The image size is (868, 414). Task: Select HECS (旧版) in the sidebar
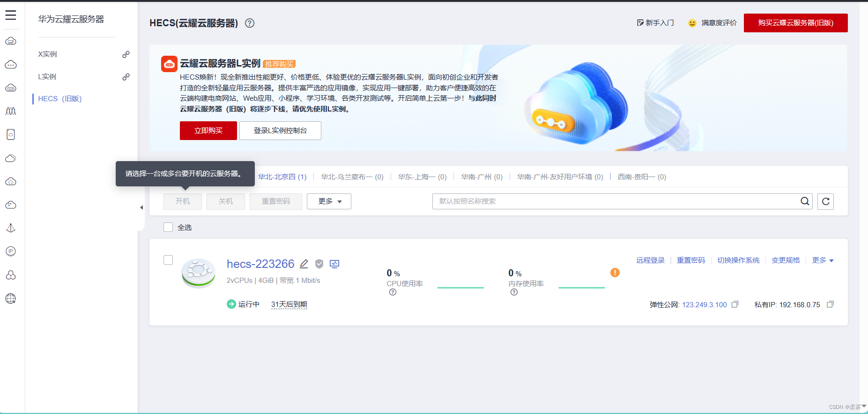(x=60, y=99)
